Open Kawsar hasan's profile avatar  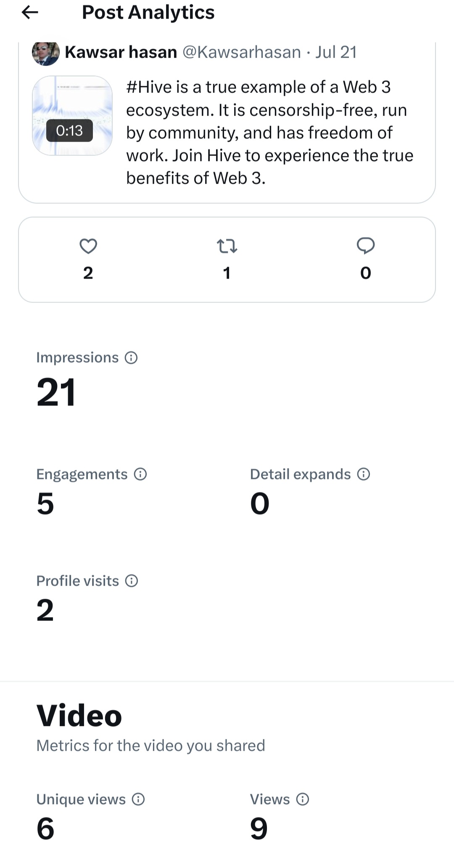click(x=46, y=53)
